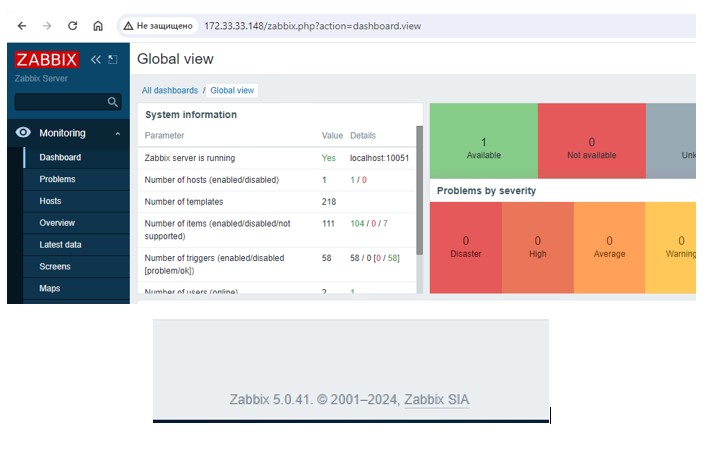Click the System information scrollbar

420,190
